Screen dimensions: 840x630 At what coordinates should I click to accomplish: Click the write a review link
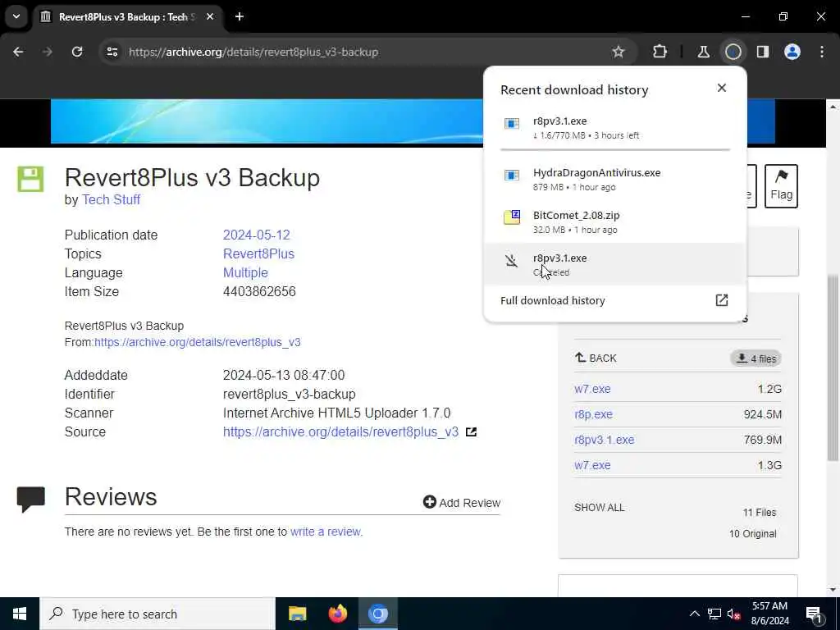coord(326,532)
